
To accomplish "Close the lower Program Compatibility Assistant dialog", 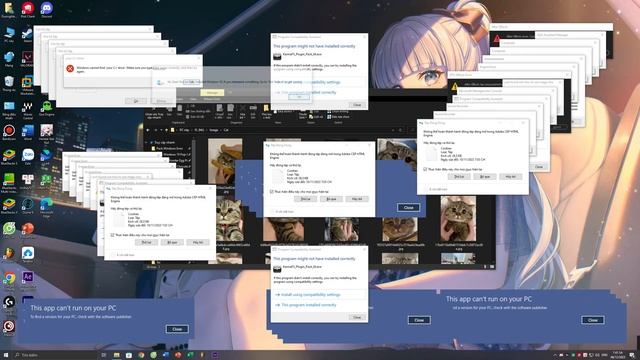I will [x=357, y=317].
